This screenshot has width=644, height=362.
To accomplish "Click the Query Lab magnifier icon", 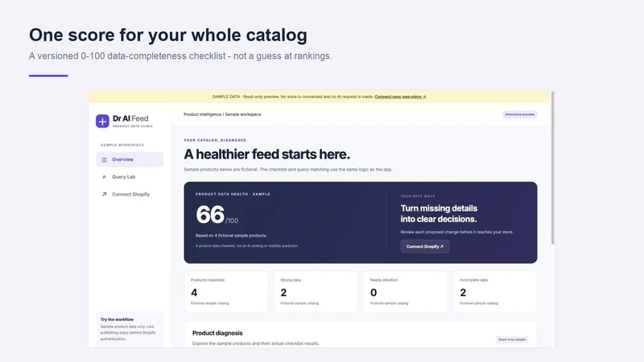I will tap(104, 177).
